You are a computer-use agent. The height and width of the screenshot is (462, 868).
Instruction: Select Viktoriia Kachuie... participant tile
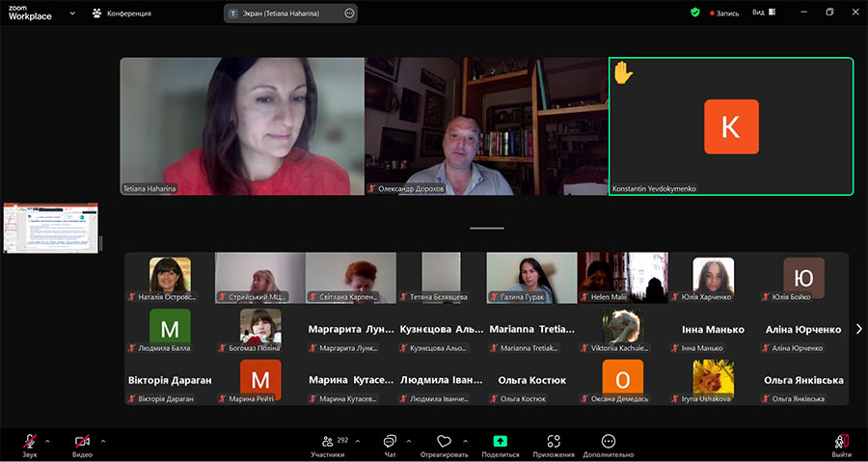623,329
